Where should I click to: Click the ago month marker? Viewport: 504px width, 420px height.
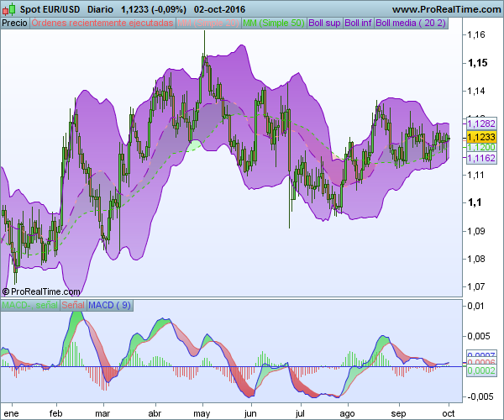point(348,414)
